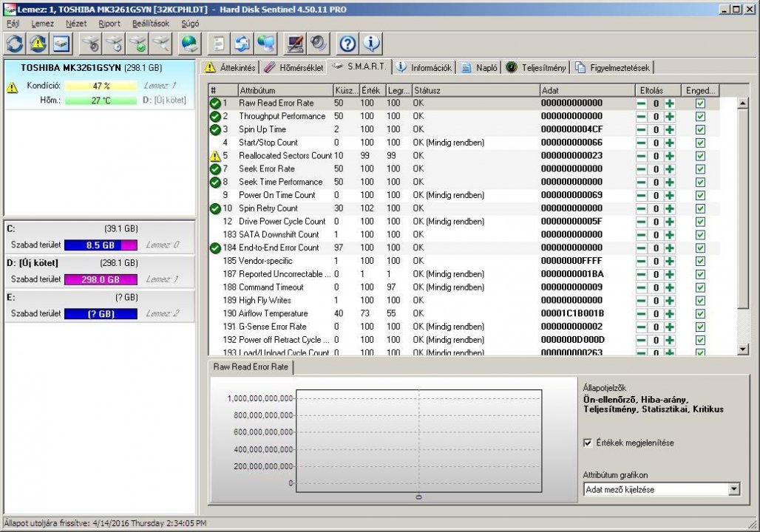The image size is (760, 532).
Task: Click the disk information toolbar icon
Action: click(x=61, y=44)
